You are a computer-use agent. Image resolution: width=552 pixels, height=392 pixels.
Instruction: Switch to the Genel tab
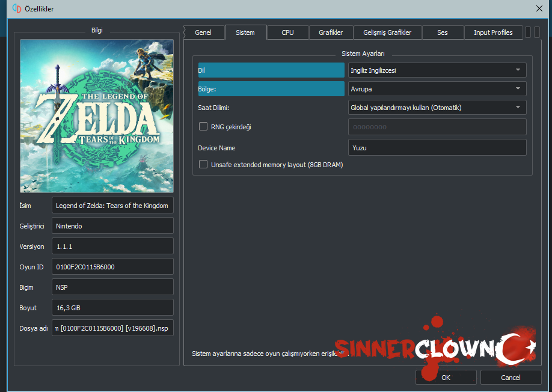click(203, 32)
